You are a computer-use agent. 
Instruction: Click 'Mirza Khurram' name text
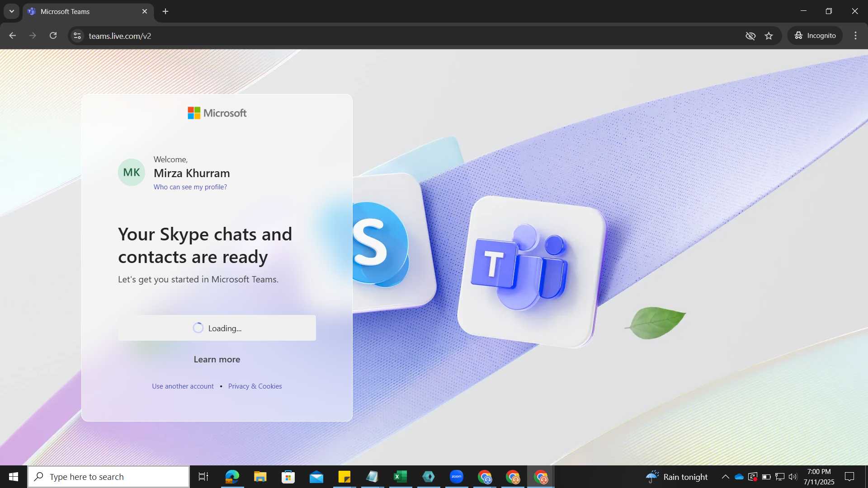point(192,173)
